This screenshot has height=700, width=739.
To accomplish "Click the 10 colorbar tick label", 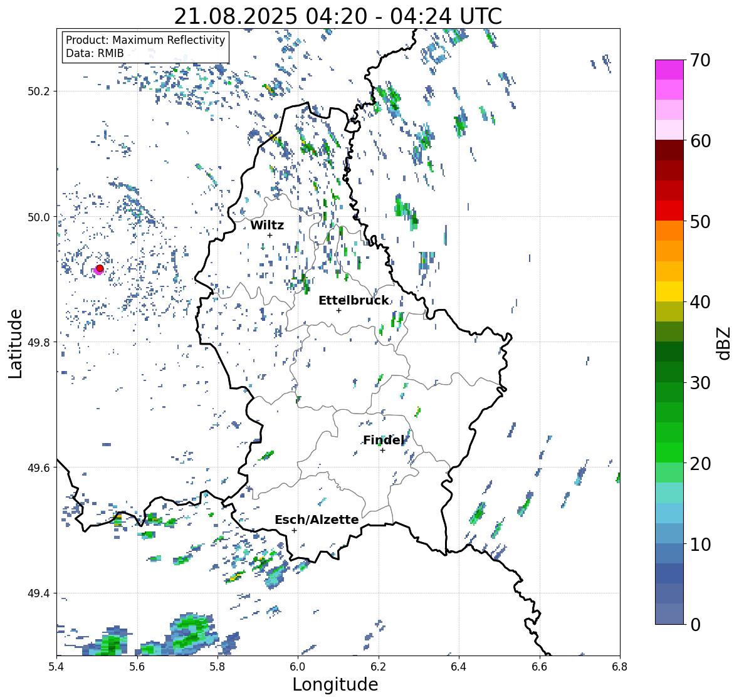I will (x=700, y=544).
